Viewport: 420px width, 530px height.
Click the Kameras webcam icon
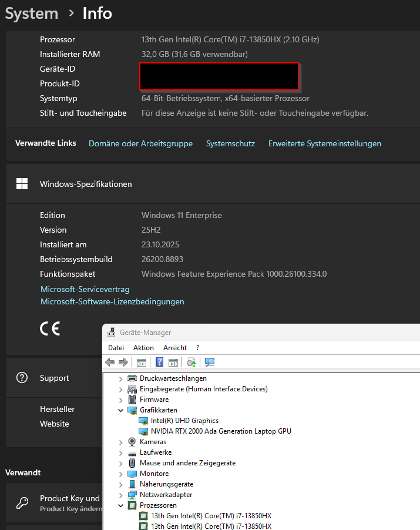132,442
